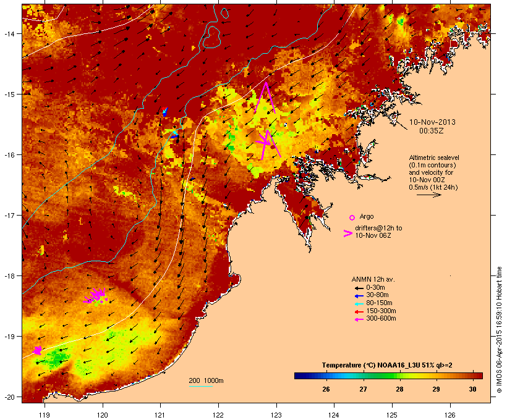Click the -20 latitude axis label
507x420 pixels.
[x=9, y=397]
